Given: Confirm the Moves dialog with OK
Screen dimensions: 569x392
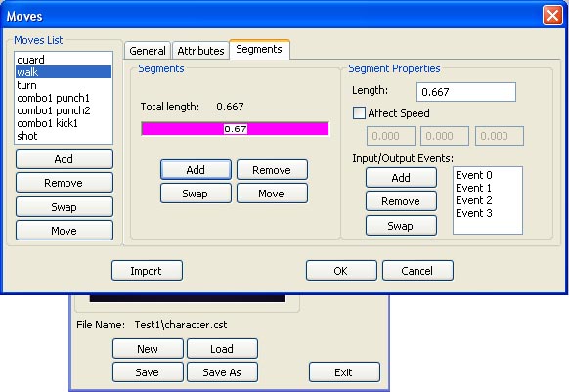Looking at the screenshot, I should click(341, 271).
